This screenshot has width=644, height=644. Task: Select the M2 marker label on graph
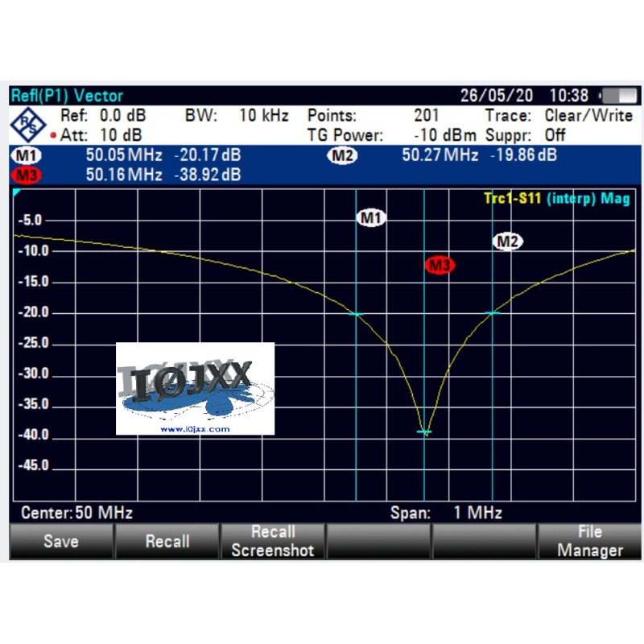point(507,242)
